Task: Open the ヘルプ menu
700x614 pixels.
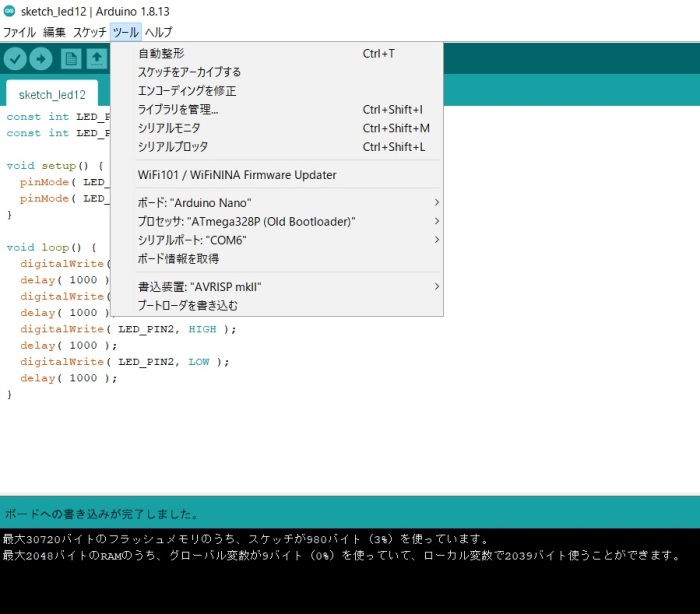Action: point(158,32)
